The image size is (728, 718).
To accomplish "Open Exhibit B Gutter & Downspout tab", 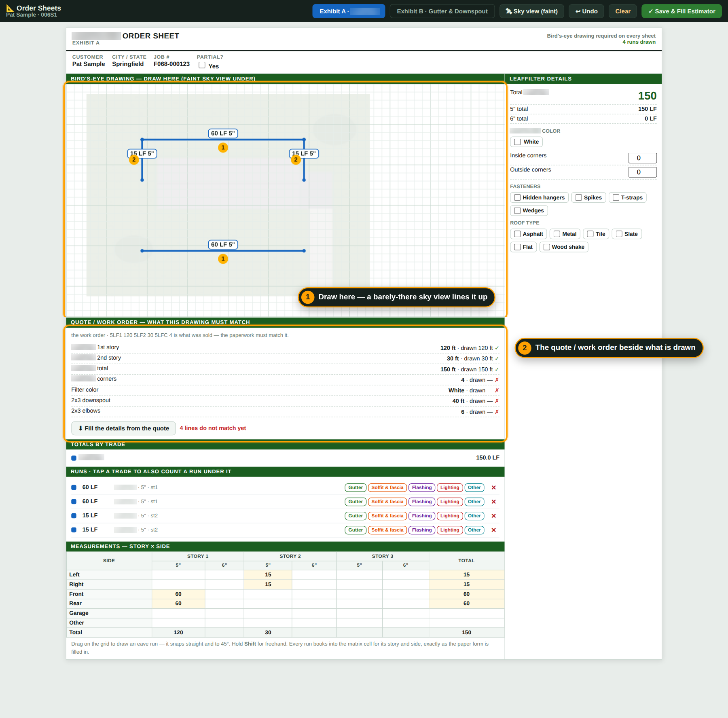I will (x=442, y=11).
